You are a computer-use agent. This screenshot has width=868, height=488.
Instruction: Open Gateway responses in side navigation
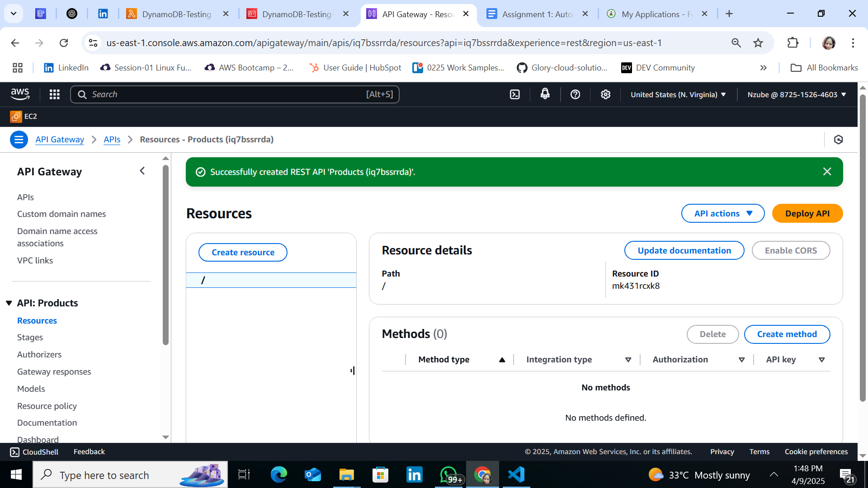point(54,372)
